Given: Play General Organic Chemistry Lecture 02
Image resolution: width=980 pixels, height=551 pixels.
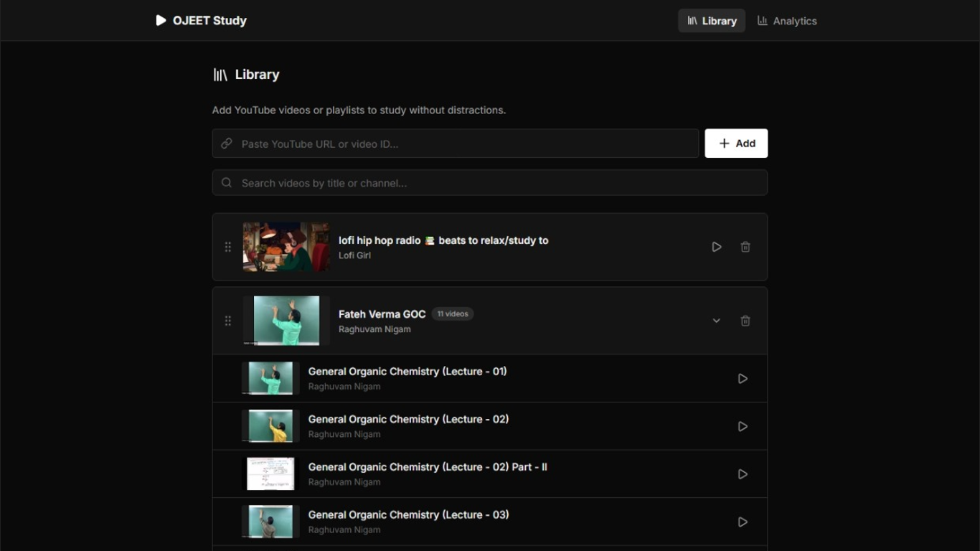Looking at the screenshot, I should pyautogui.click(x=743, y=426).
